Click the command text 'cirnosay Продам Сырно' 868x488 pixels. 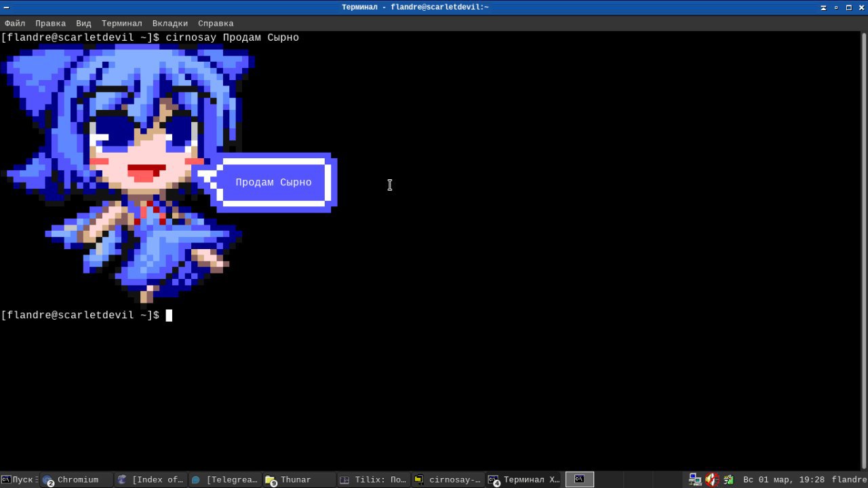[x=233, y=37]
